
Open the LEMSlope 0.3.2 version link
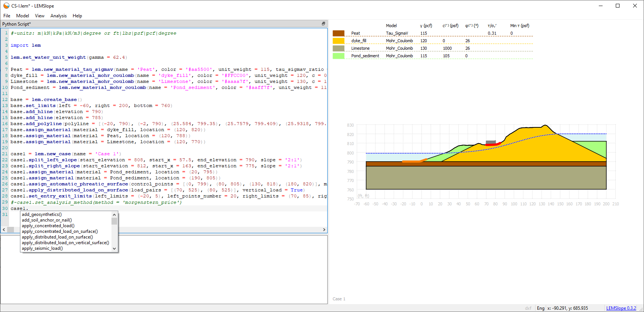pos(621,308)
